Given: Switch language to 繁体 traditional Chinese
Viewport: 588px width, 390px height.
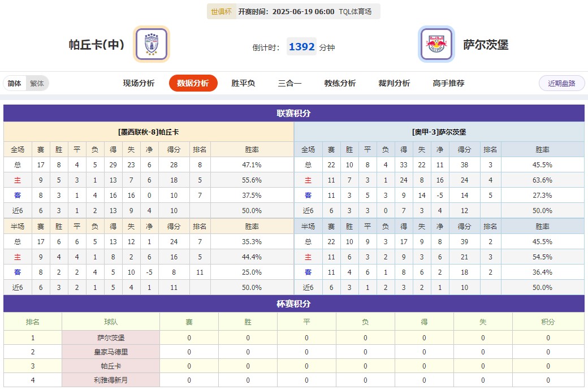Looking at the screenshot, I should [37, 83].
